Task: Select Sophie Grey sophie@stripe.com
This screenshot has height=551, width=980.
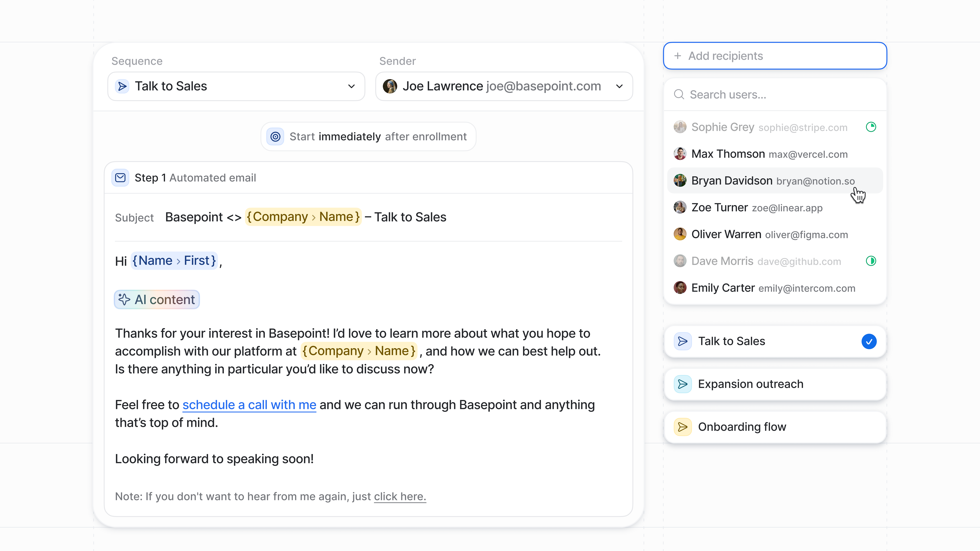Action: (x=775, y=127)
